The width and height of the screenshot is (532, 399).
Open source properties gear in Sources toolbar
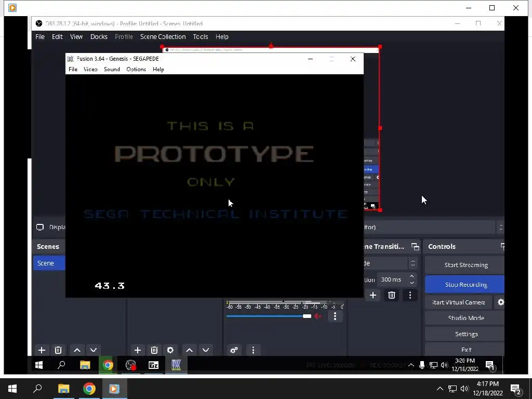pos(170,350)
